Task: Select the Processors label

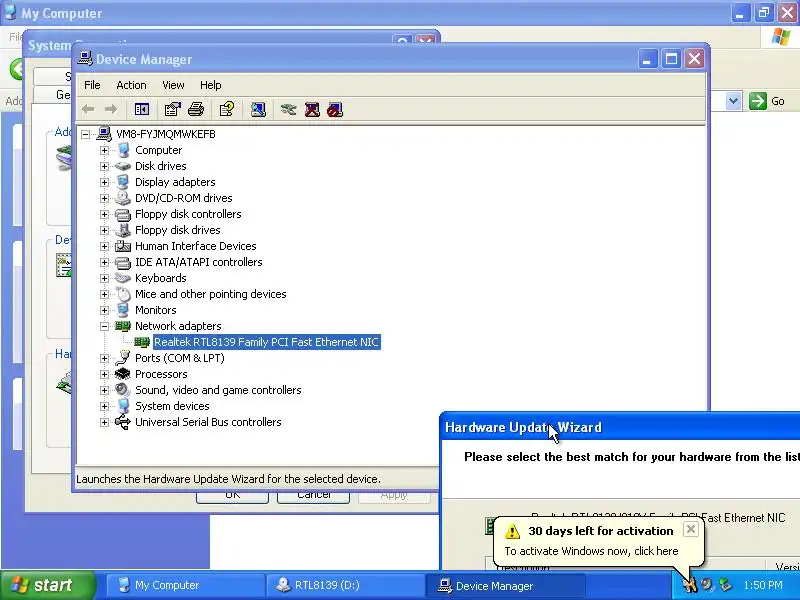Action: click(x=161, y=374)
